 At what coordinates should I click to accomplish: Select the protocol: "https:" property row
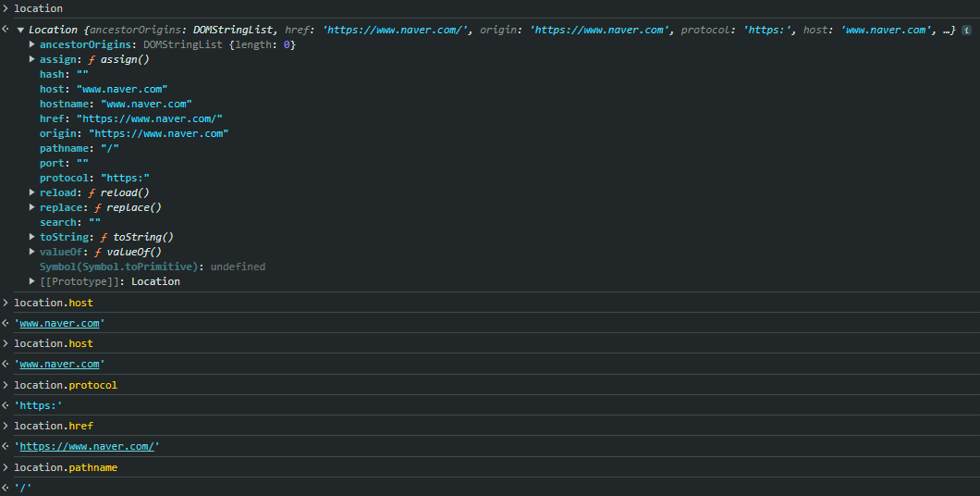pos(94,179)
